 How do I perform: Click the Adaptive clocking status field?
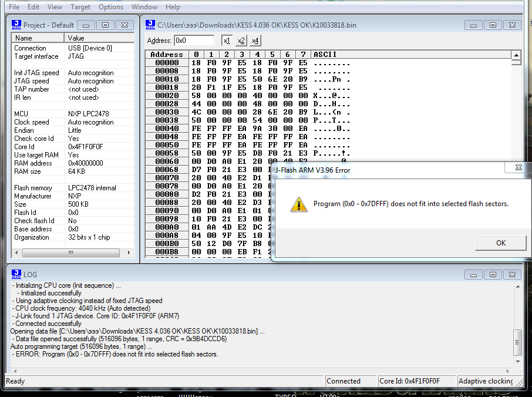click(486, 381)
